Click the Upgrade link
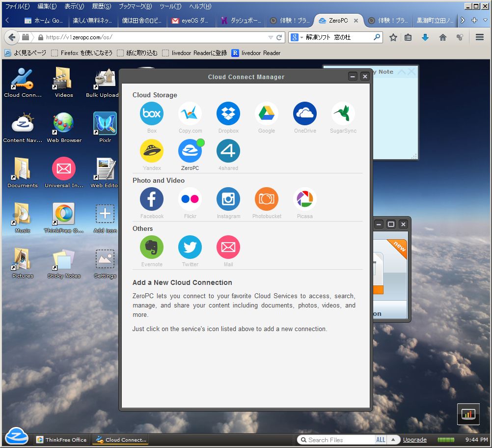The height and width of the screenshot is (448, 492). click(x=414, y=440)
